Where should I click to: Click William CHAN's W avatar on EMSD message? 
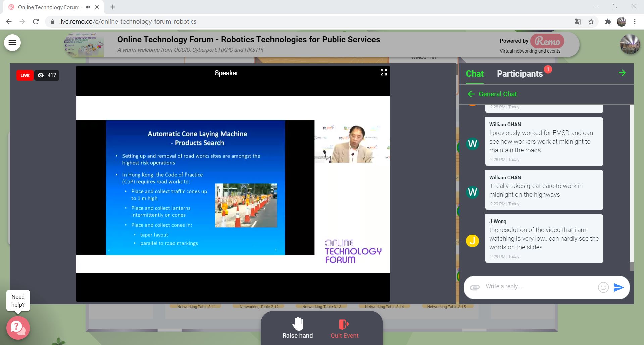tap(473, 144)
